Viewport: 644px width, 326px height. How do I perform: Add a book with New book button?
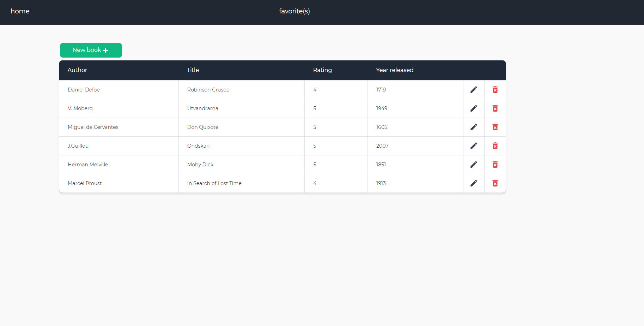(x=91, y=50)
